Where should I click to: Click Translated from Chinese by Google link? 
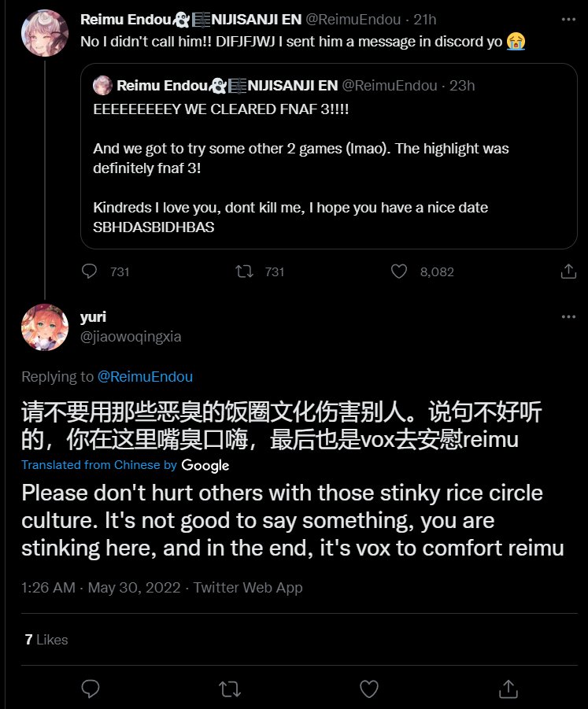click(125, 465)
